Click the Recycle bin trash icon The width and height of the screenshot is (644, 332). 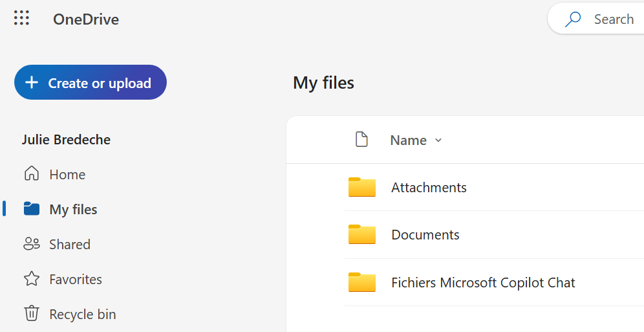coord(31,314)
